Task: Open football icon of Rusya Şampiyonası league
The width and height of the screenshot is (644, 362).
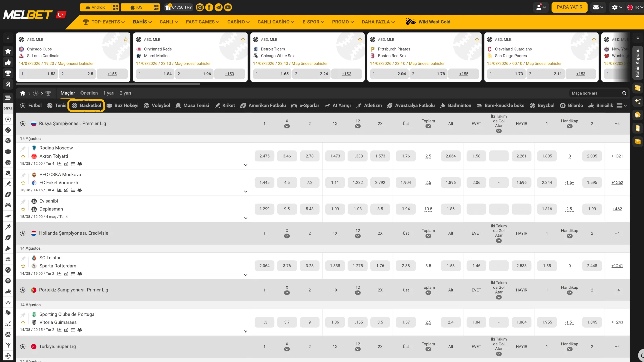Action: [x=23, y=124]
